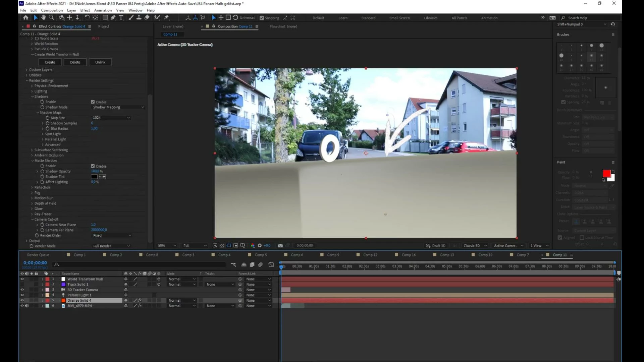Toggle the Snapping checkbox
The image size is (644, 362).
pyautogui.click(x=262, y=18)
